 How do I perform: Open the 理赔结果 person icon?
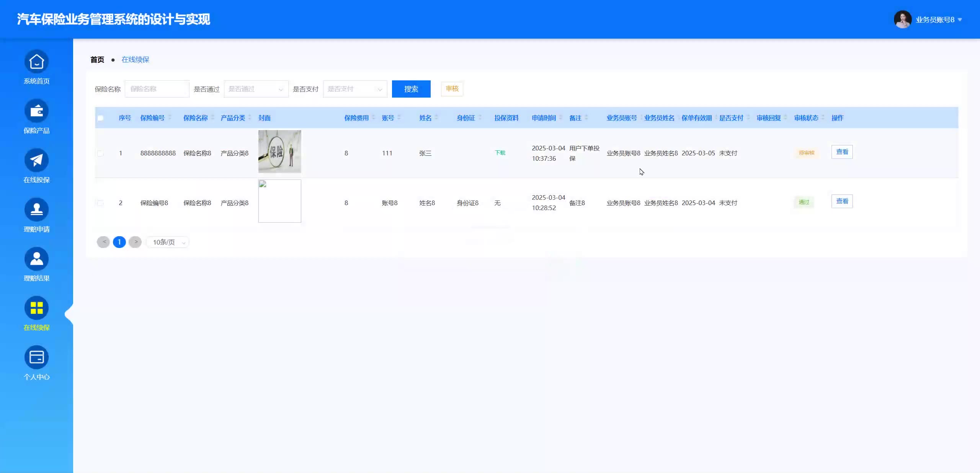click(36, 259)
